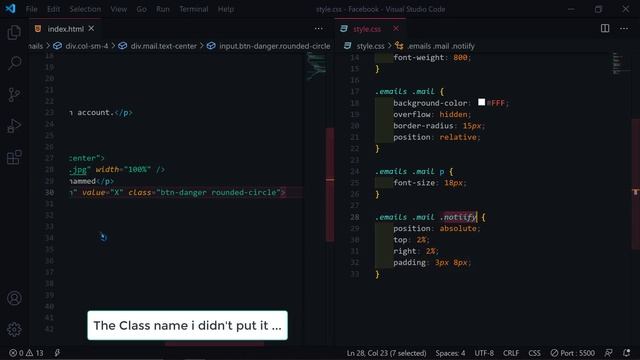Click the Live Server Port : 5500 indicator
The height and width of the screenshot is (360, 640).
(x=572, y=353)
